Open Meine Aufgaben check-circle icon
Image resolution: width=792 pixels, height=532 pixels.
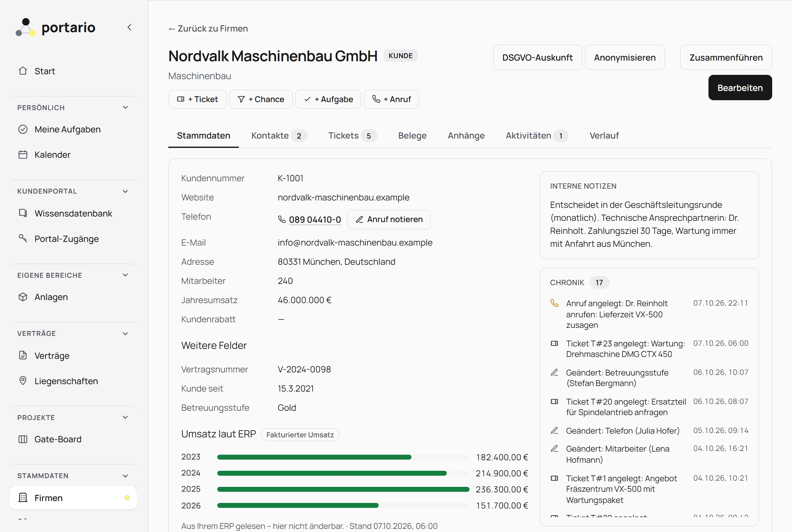pyautogui.click(x=23, y=129)
